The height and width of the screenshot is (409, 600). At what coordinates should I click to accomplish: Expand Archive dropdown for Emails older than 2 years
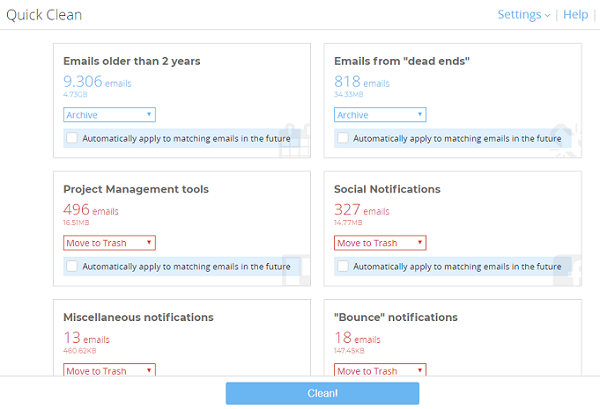[x=109, y=115]
